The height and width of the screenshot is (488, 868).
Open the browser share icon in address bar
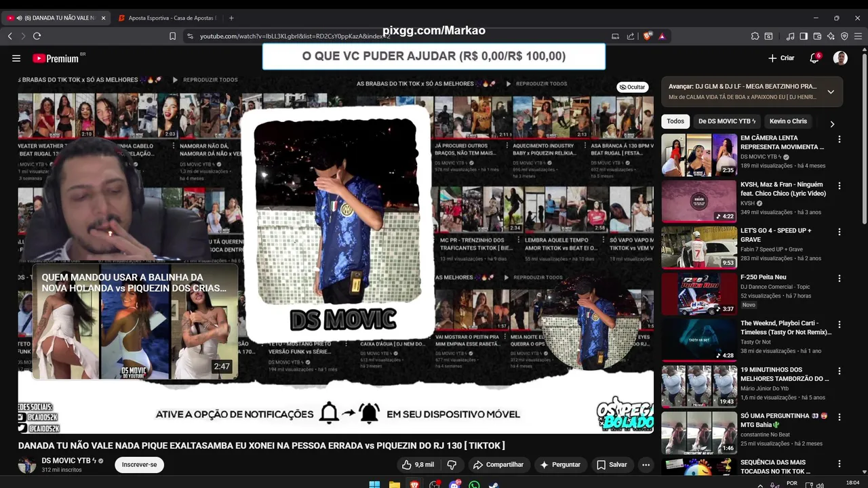[x=631, y=36]
